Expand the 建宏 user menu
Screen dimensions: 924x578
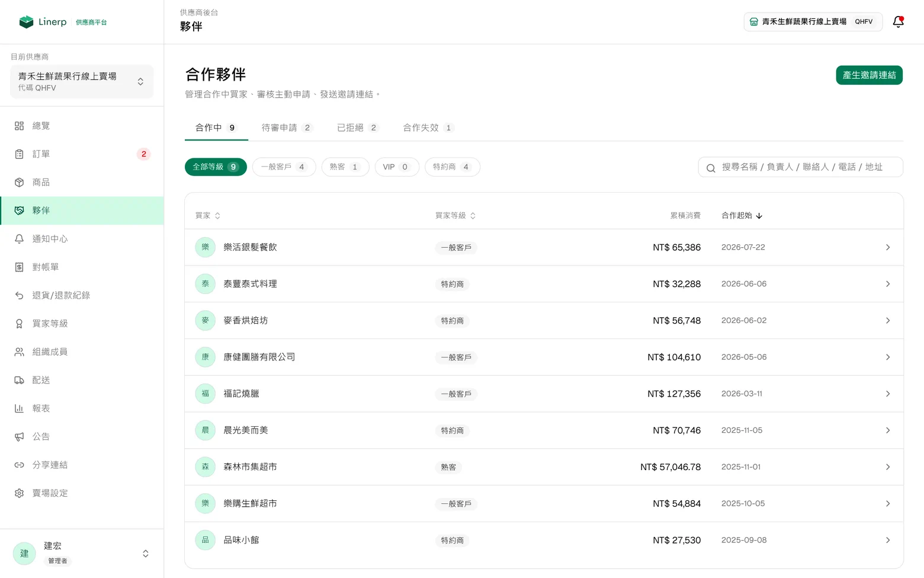point(82,554)
